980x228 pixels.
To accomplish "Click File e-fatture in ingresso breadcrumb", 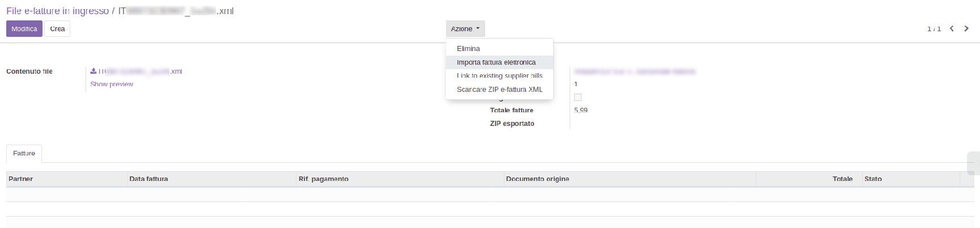I will point(57,11).
